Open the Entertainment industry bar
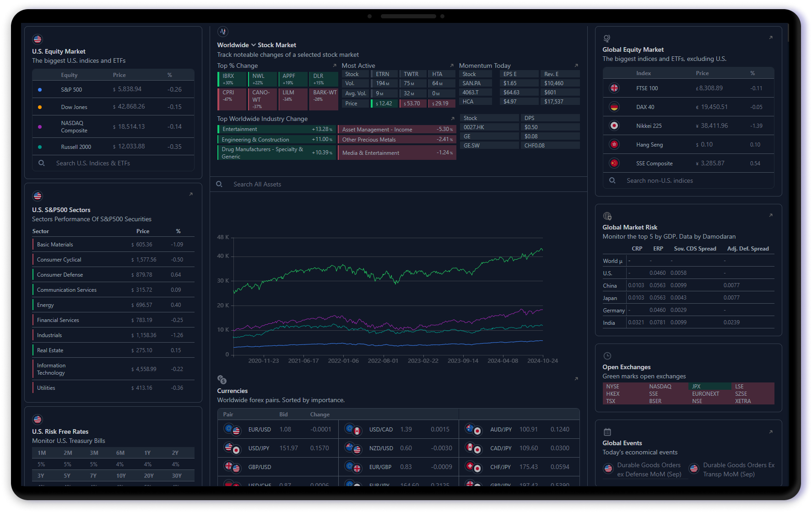Image resolution: width=812 pixels, height=513 pixels. pos(277,129)
